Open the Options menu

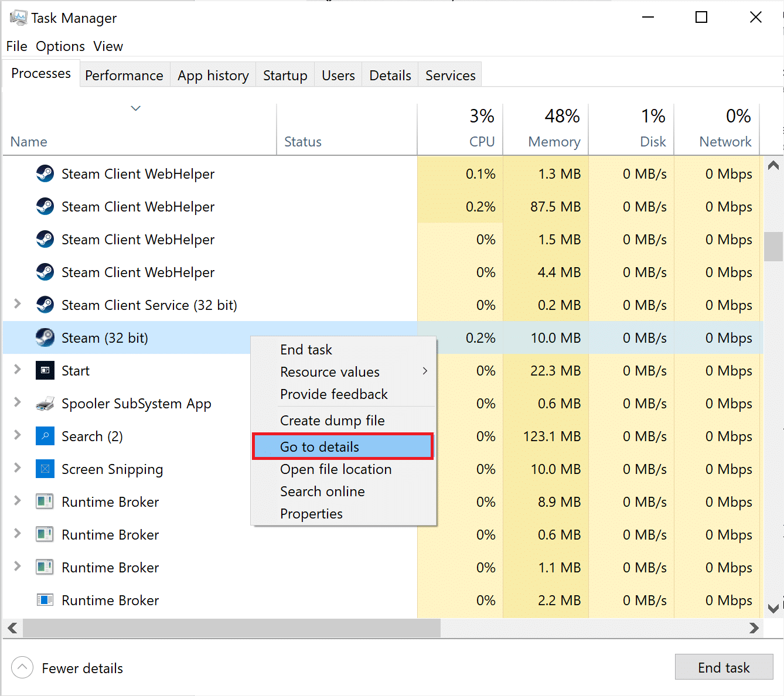click(60, 46)
